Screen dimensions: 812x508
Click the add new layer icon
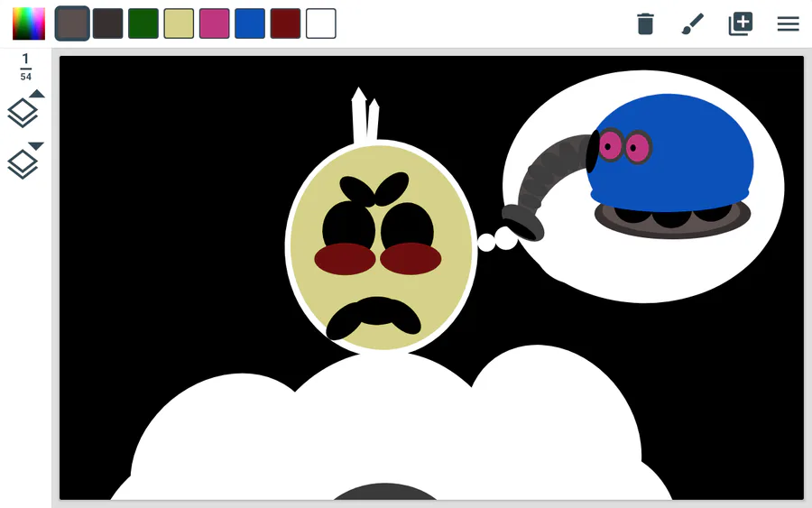741,23
